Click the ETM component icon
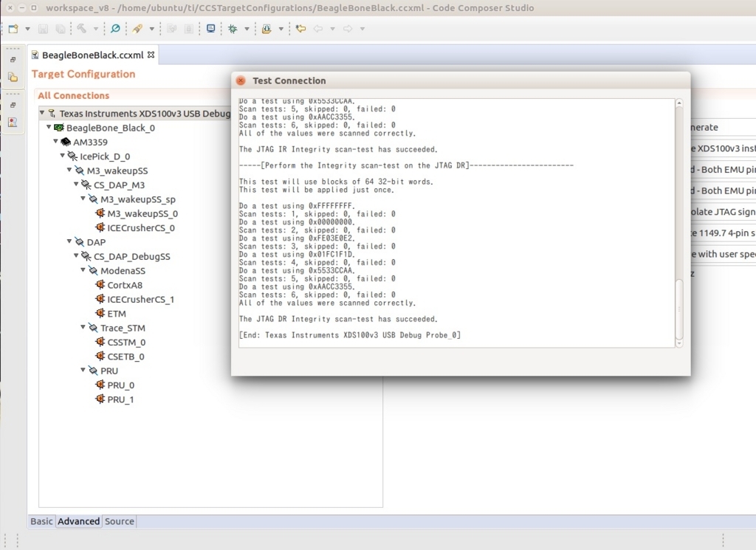 click(100, 313)
